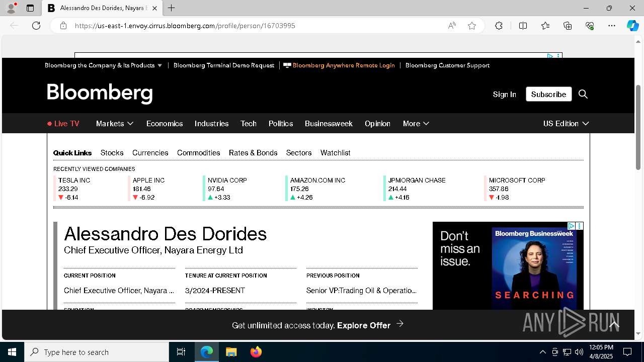Image resolution: width=644 pixels, height=362 pixels.
Task: Open Currencies quick link
Action: point(150,153)
